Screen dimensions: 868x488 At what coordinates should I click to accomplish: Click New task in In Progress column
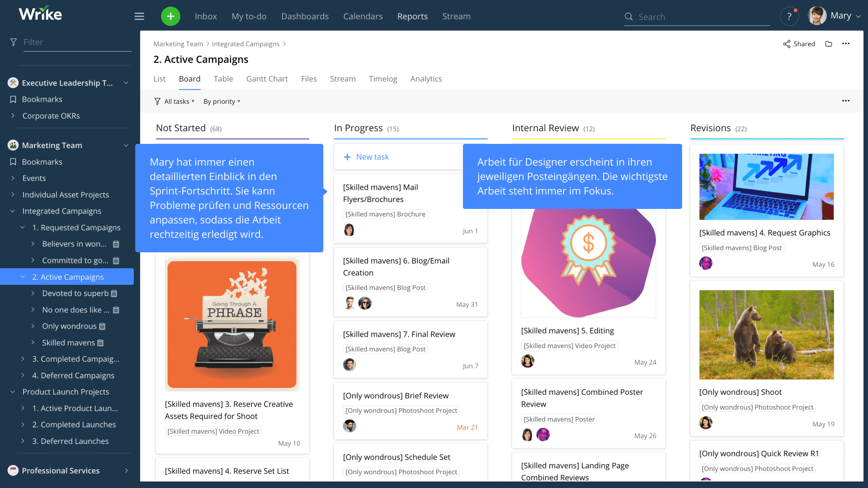point(366,157)
